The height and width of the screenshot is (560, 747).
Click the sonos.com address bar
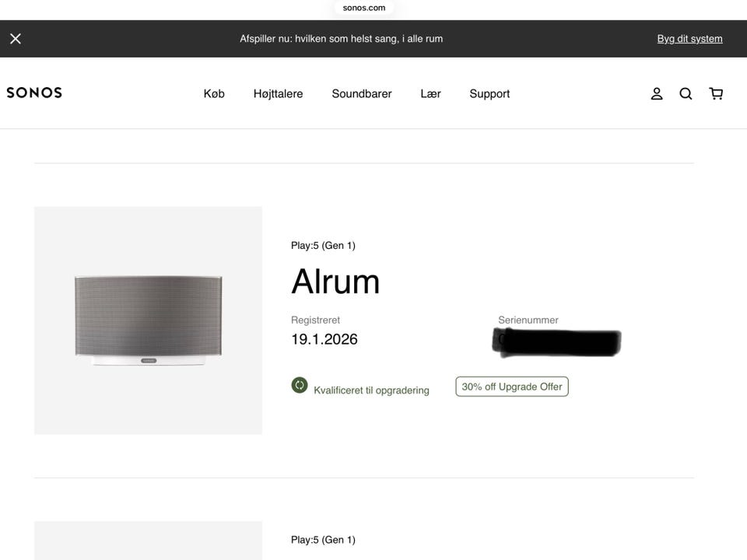pos(364,8)
